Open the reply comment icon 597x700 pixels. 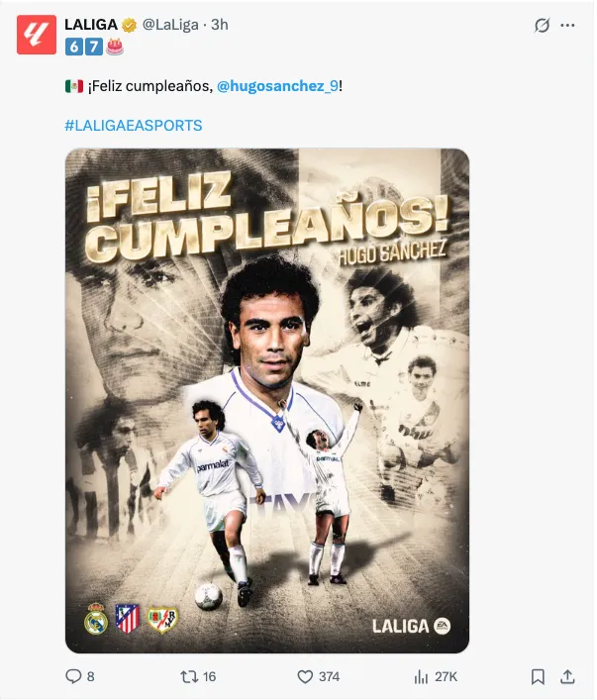(73, 676)
